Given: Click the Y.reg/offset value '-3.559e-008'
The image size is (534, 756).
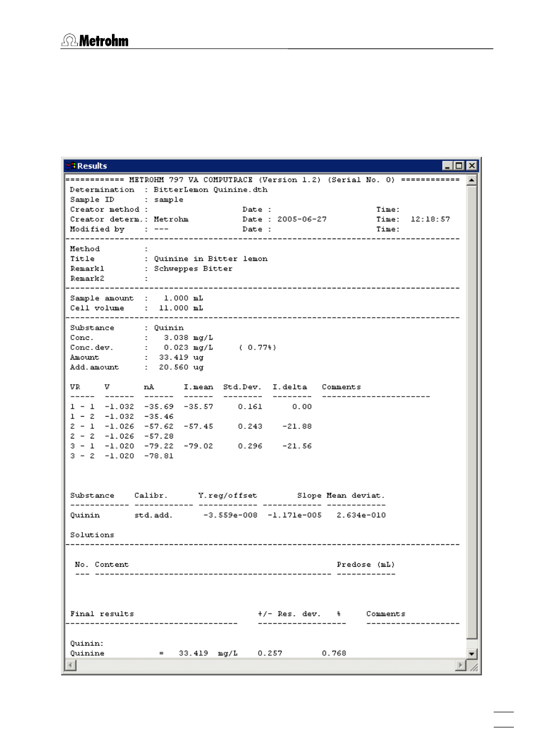Looking at the screenshot, I should pos(230,515).
